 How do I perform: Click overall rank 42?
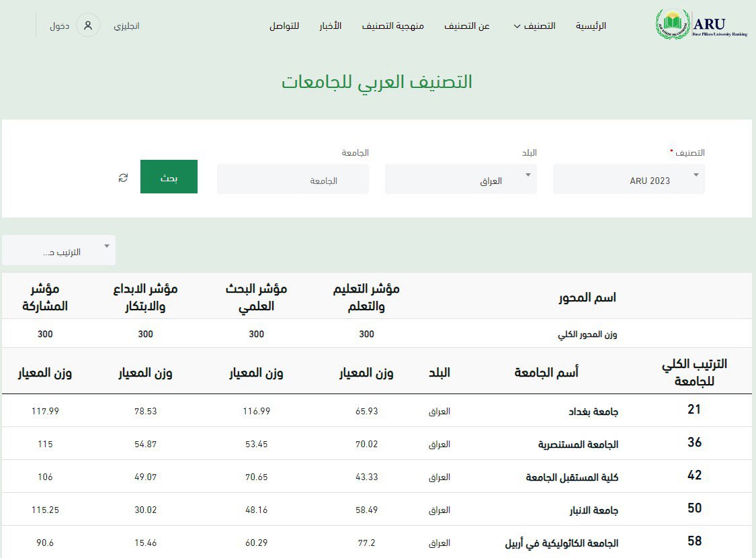tap(694, 475)
